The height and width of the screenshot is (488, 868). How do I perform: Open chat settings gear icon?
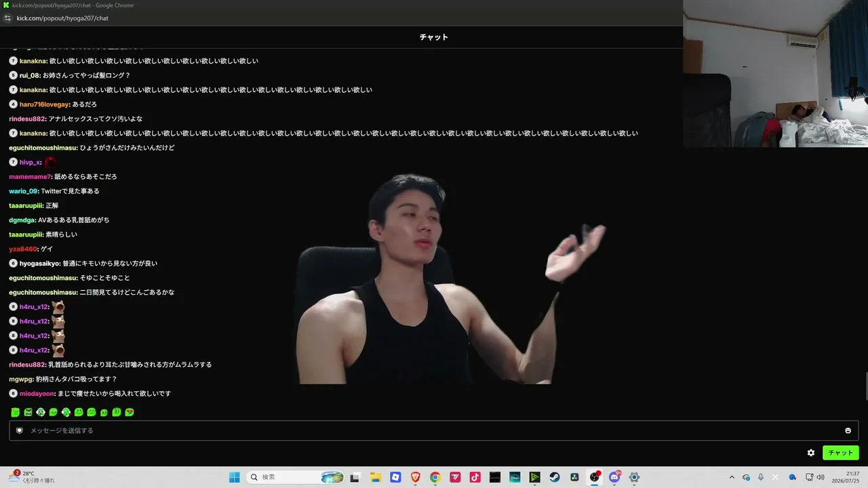click(811, 453)
